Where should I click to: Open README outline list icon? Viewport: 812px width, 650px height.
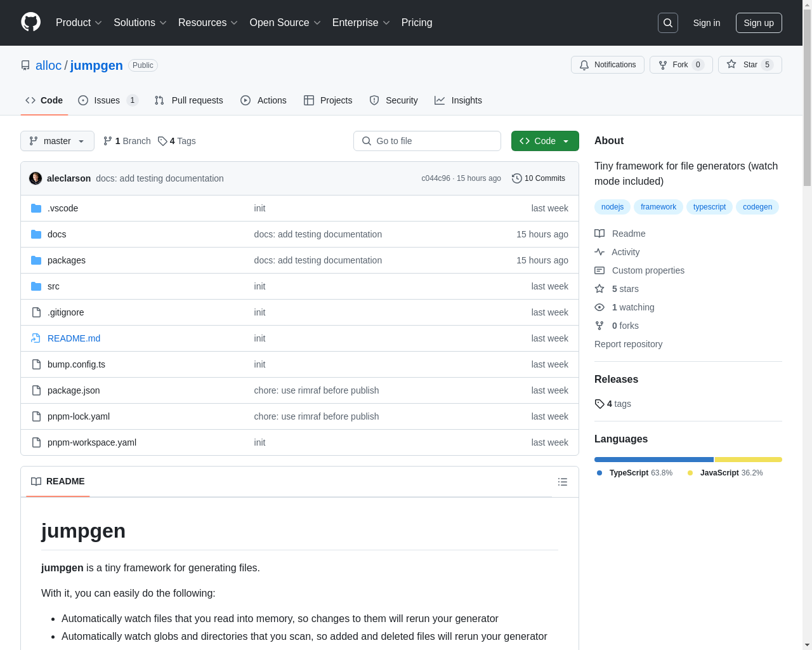(x=563, y=482)
